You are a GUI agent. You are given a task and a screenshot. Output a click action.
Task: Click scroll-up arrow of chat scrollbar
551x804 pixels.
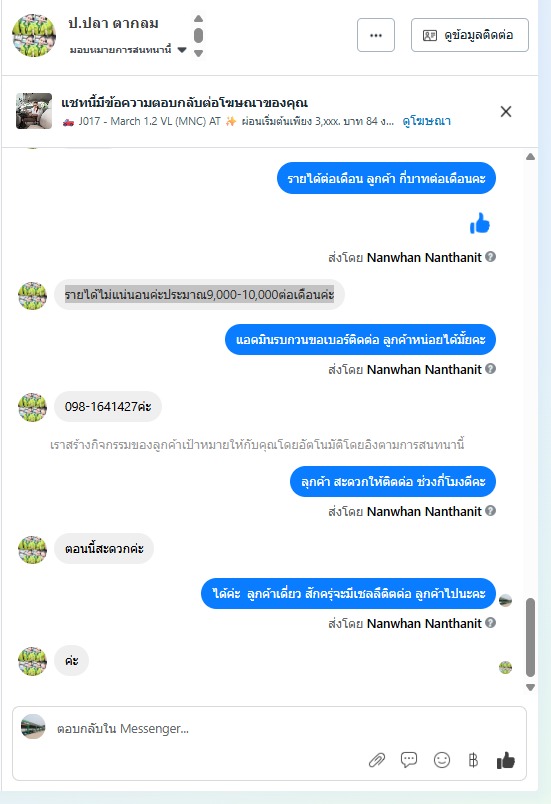530,156
